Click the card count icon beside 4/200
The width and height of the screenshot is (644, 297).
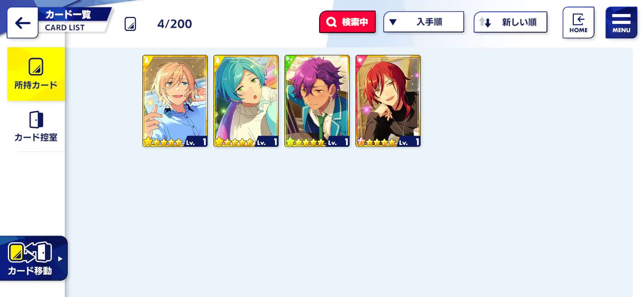[130, 24]
